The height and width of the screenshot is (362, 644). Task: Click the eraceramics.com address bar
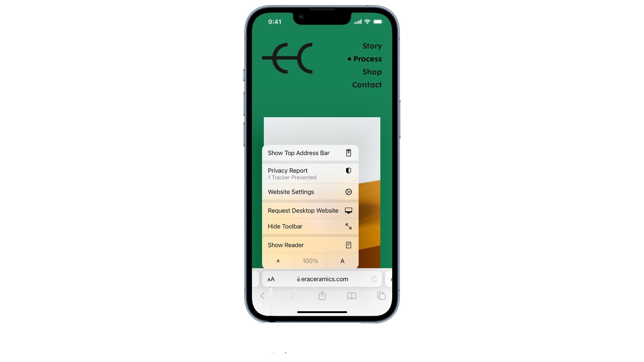tap(322, 279)
